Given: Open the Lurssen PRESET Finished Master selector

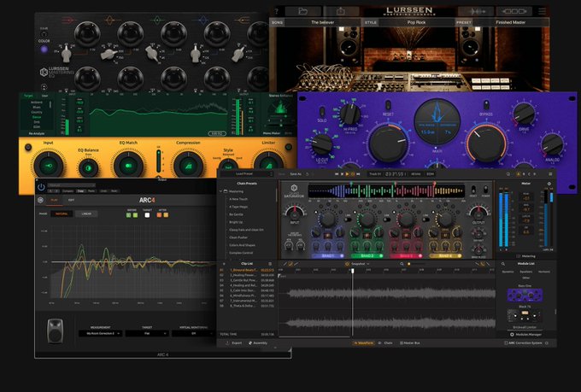Looking at the screenshot, I should click(x=511, y=22).
